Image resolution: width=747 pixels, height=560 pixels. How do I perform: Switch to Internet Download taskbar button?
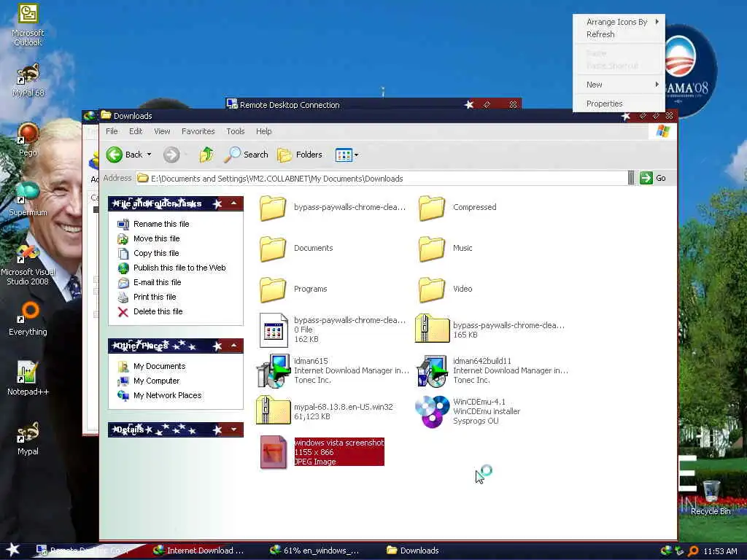[x=198, y=551]
